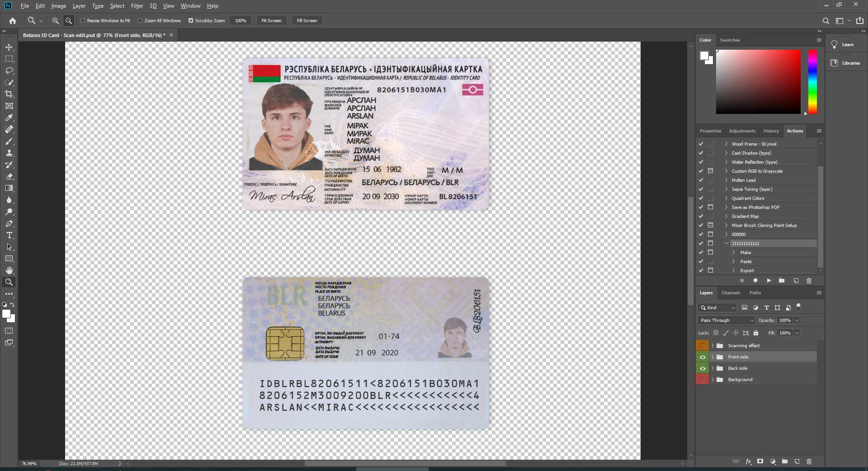This screenshot has height=471, width=868.
Task: Click the Fit Screen button
Action: pyautogui.click(x=271, y=20)
